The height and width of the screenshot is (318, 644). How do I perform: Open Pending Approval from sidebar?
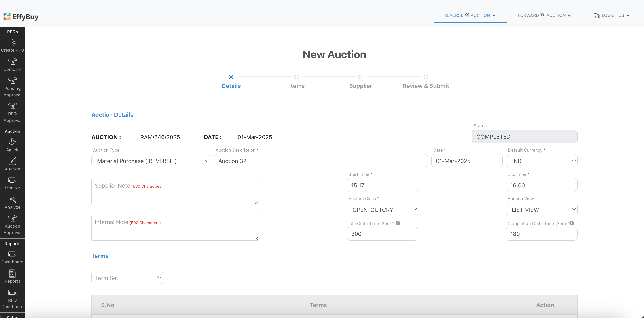coord(13,81)
